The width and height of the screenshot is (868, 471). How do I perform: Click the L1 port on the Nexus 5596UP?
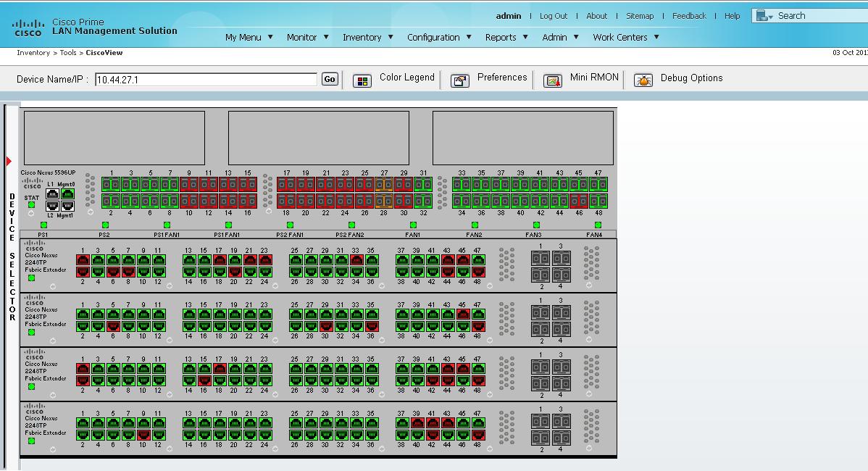(x=52, y=193)
